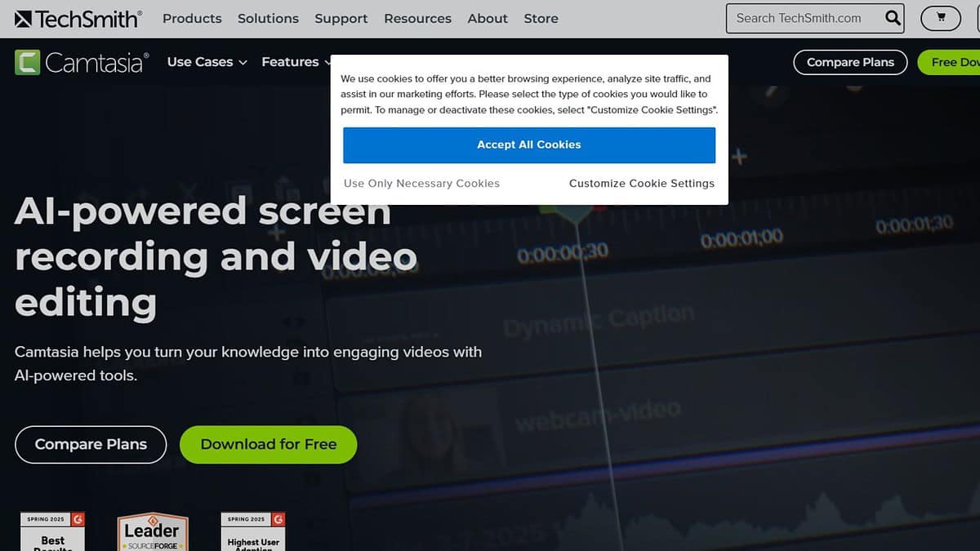
Task: Click Download for Free button
Action: click(x=269, y=445)
